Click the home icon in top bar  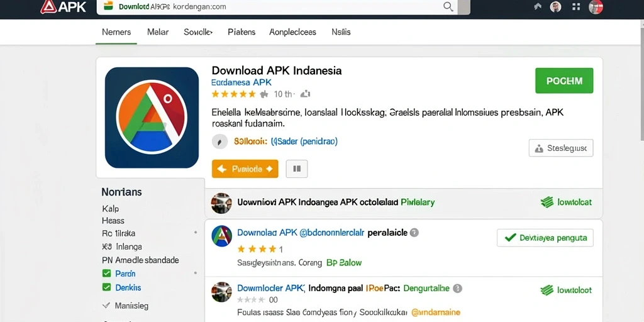[x=538, y=6]
